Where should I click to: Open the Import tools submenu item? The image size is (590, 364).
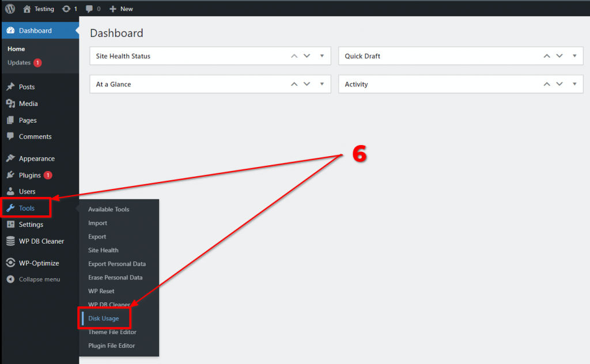click(97, 223)
